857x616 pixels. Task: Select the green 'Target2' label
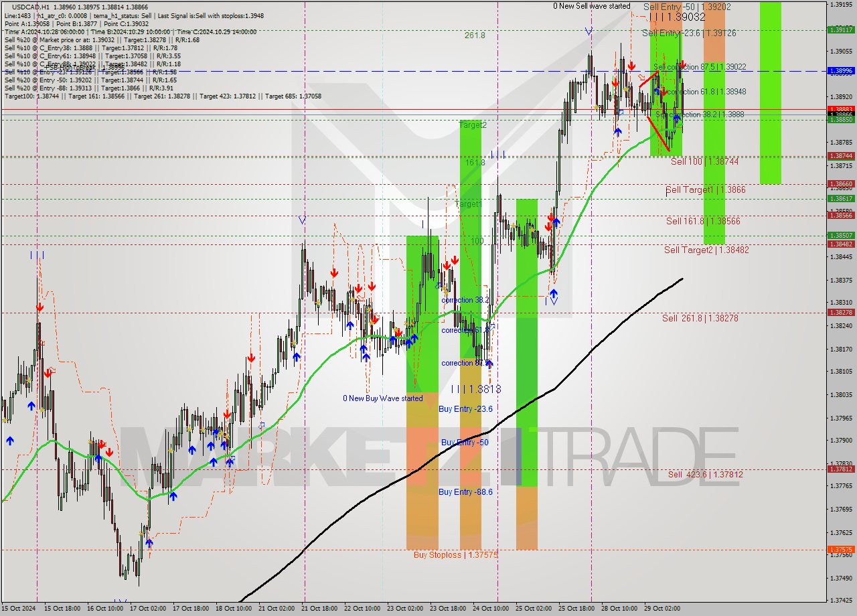point(473,125)
